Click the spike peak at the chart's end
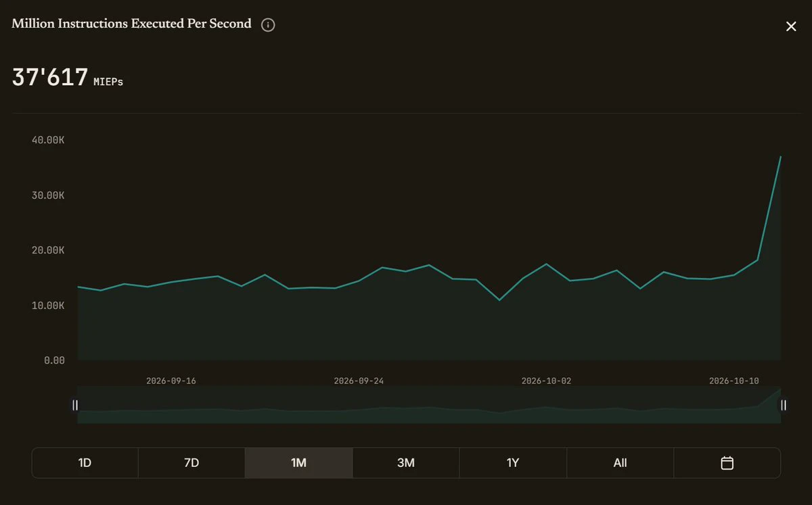812x505 pixels. coord(780,157)
